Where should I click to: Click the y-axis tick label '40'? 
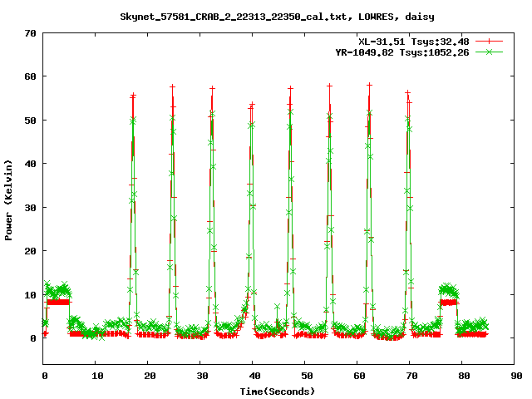pos(30,164)
